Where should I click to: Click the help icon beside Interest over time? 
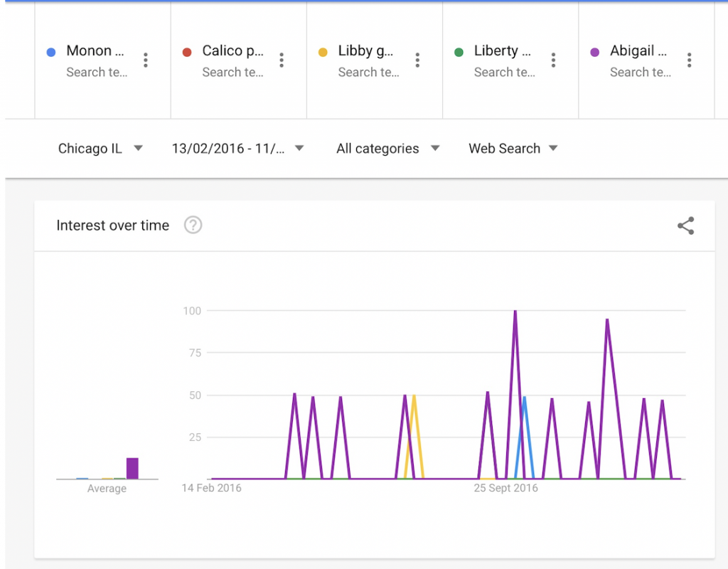tap(193, 225)
